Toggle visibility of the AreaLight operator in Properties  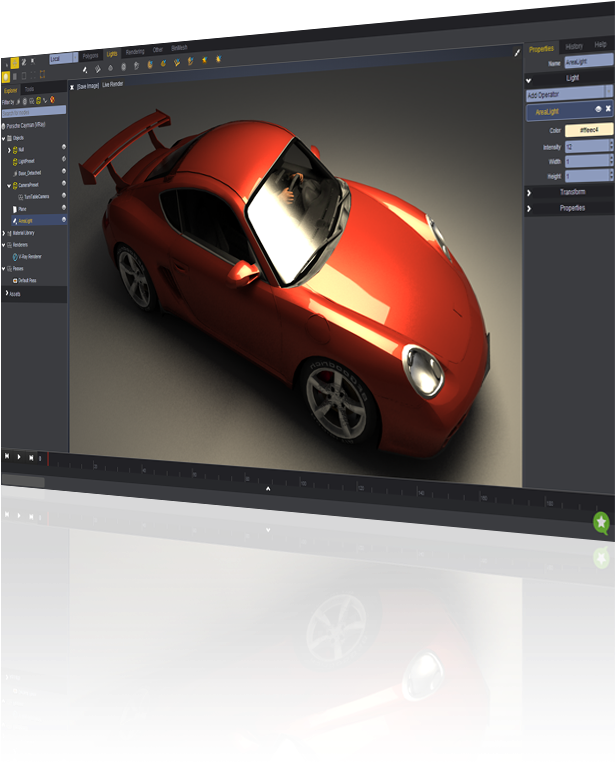click(597, 109)
